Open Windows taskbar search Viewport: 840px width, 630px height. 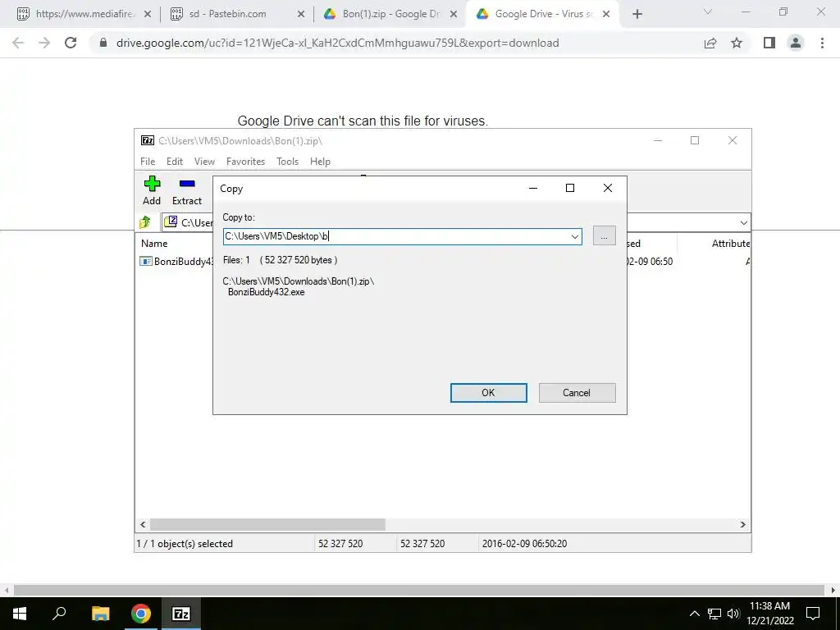[x=59, y=614]
